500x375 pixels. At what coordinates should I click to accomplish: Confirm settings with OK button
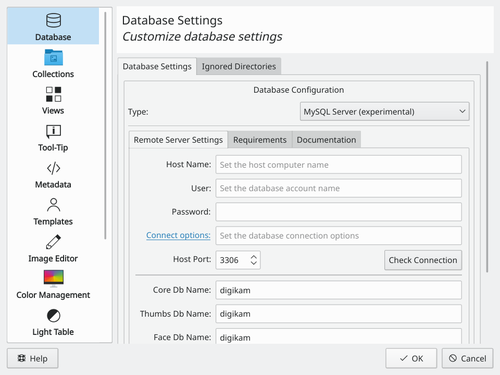click(x=411, y=358)
